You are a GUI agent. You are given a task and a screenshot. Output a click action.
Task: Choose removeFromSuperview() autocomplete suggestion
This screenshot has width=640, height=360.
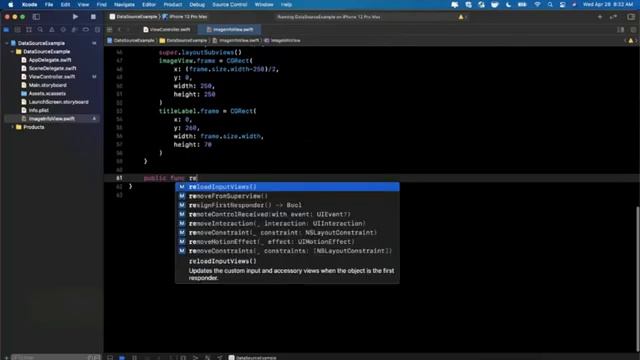tap(287, 196)
